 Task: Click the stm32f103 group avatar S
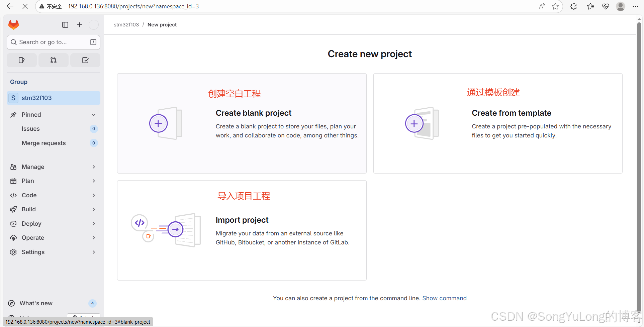[13, 98]
